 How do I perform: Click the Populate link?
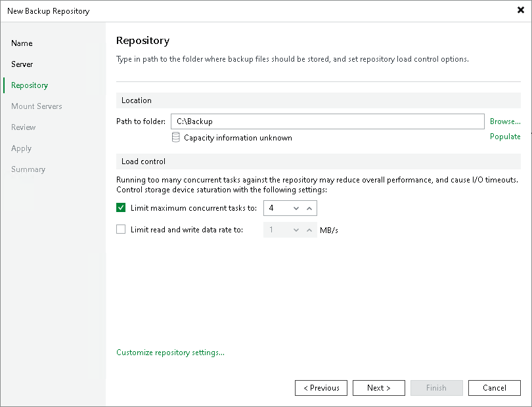click(x=505, y=137)
